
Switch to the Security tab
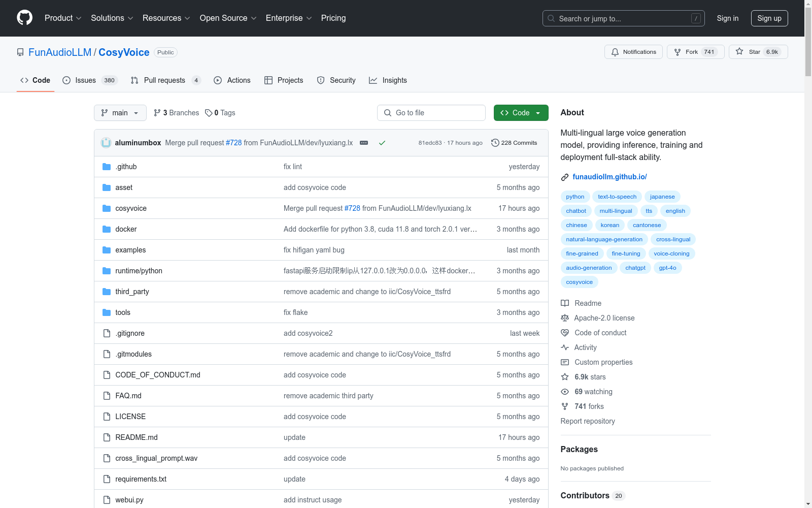[x=336, y=80]
